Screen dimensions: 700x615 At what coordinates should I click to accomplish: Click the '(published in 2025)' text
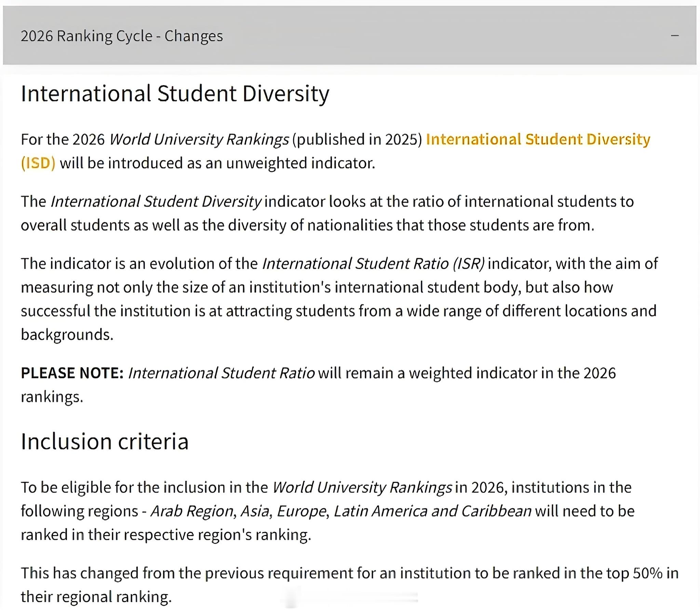click(357, 139)
